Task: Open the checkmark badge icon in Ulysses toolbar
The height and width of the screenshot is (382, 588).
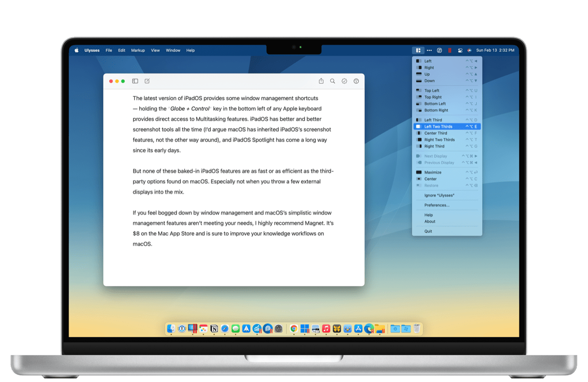Action: pyautogui.click(x=344, y=81)
